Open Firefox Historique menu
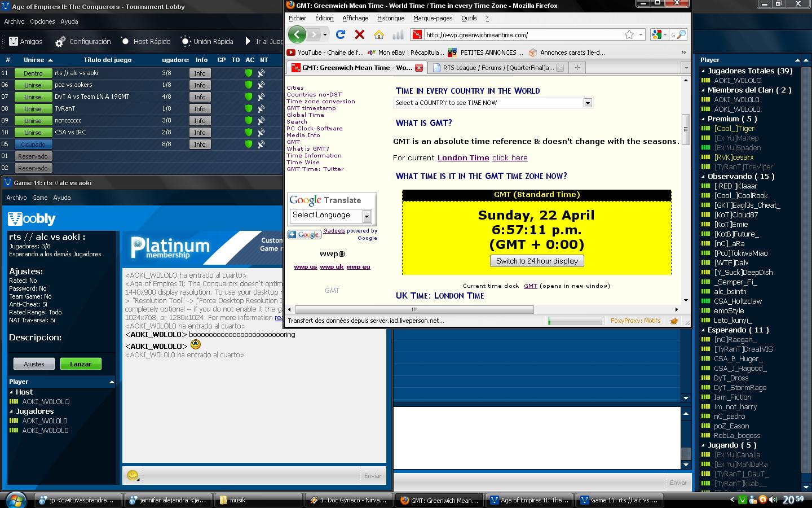812x508 pixels. [x=391, y=18]
